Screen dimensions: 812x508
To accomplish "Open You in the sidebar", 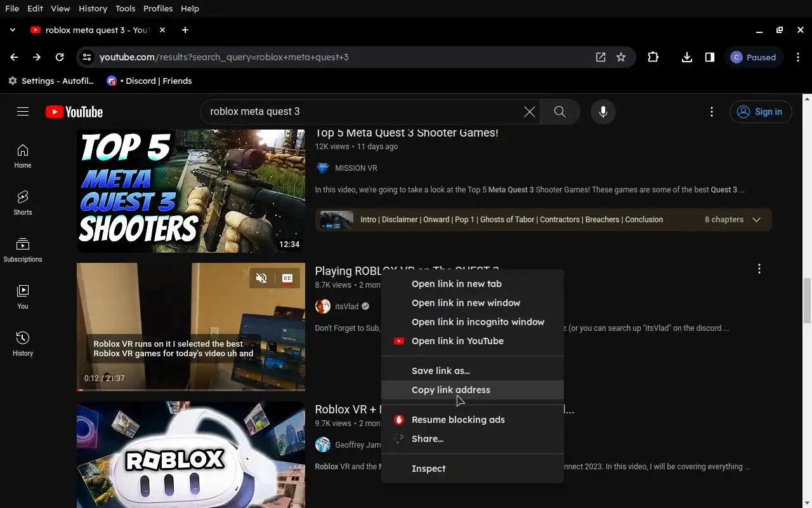I will pyautogui.click(x=23, y=297).
